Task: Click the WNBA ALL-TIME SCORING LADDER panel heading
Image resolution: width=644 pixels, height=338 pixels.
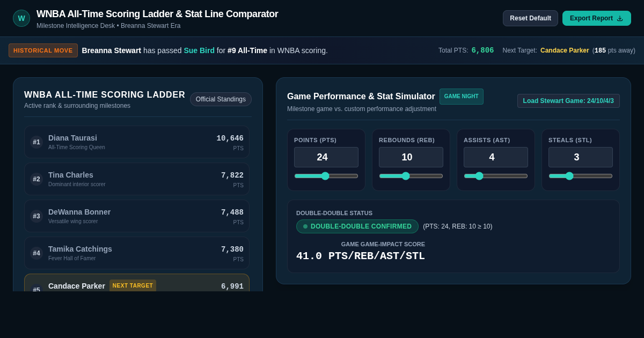Action: 105,95
